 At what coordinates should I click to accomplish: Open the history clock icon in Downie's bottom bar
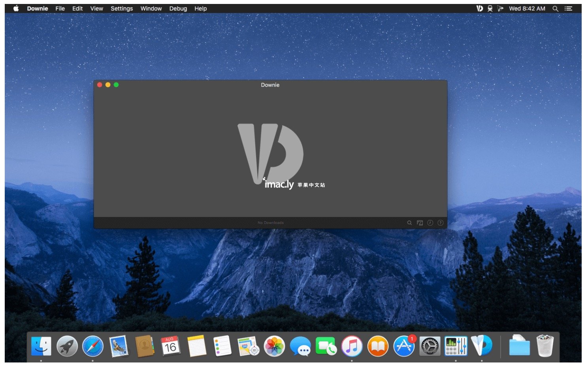430,223
